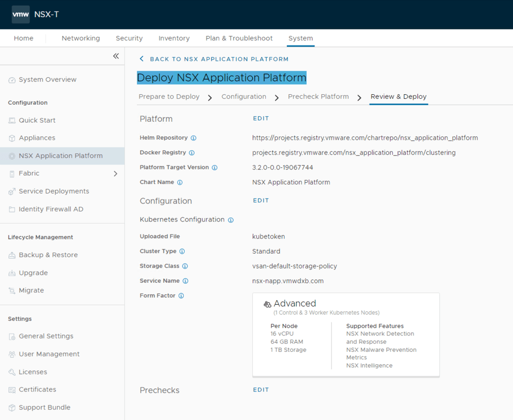
Task: Edit the Configuration section
Action: (x=261, y=200)
